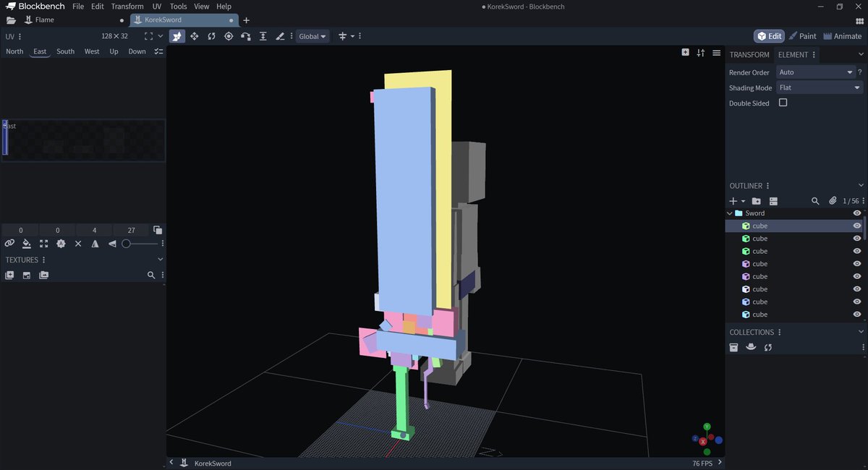Viewport: 868px width, 470px height.
Task: Switch to Animate mode
Action: pyautogui.click(x=843, y=36)
